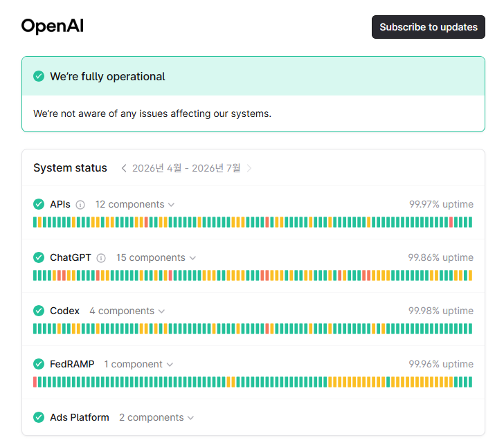Click the Codex status check icon
The width and height of the screenshot is (504, 447).
[39, 311]
